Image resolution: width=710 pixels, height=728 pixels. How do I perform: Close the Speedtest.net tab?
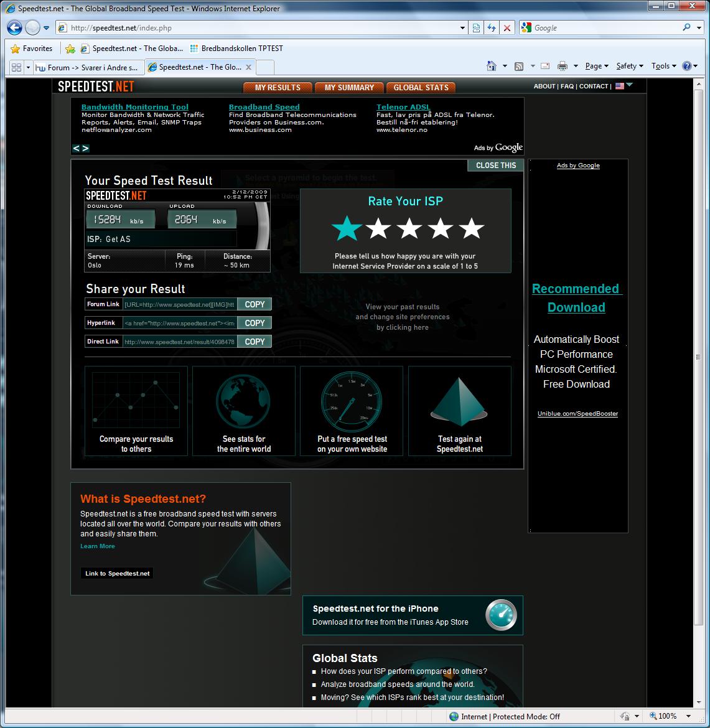[248, 67]
